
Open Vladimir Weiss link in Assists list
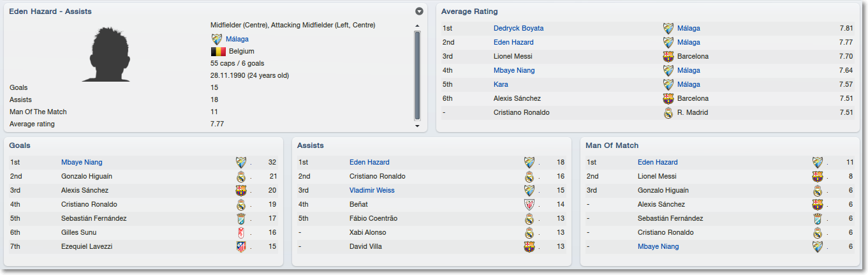(372, 190)
